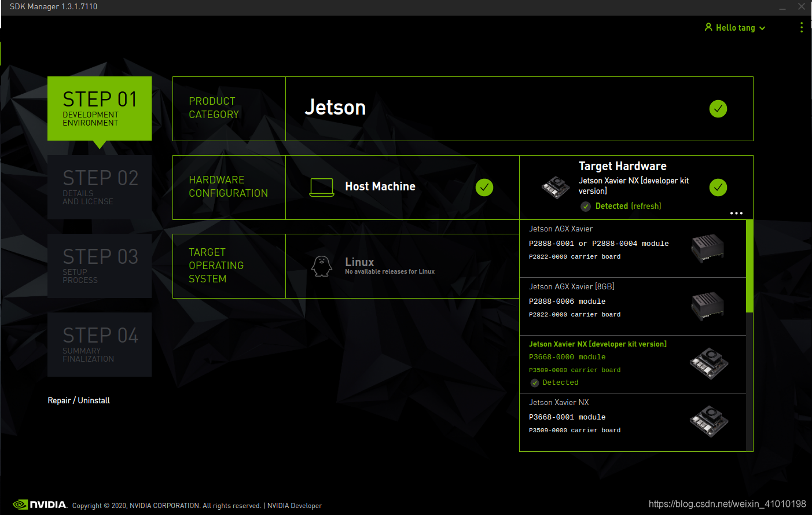Click the TARGET OPERATING SYSTEM label
The image size is (812, 515).
(216, 266)
